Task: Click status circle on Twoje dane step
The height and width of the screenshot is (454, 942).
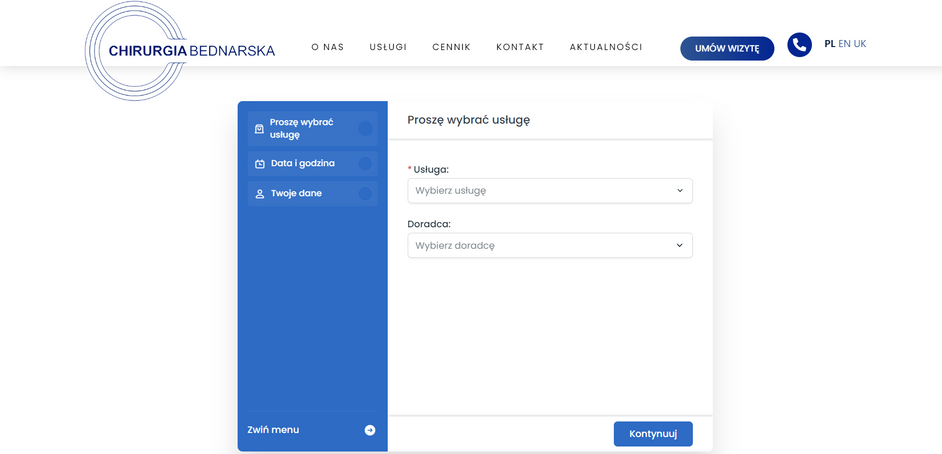Action: (x=365, y=194)
